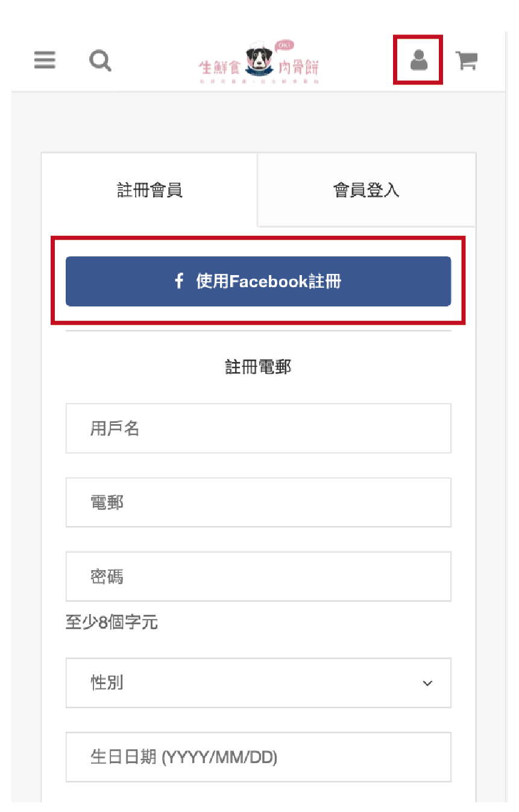This screenshot has height=812, width=519.
Task: Open the shopping cart
Action: 467,60
